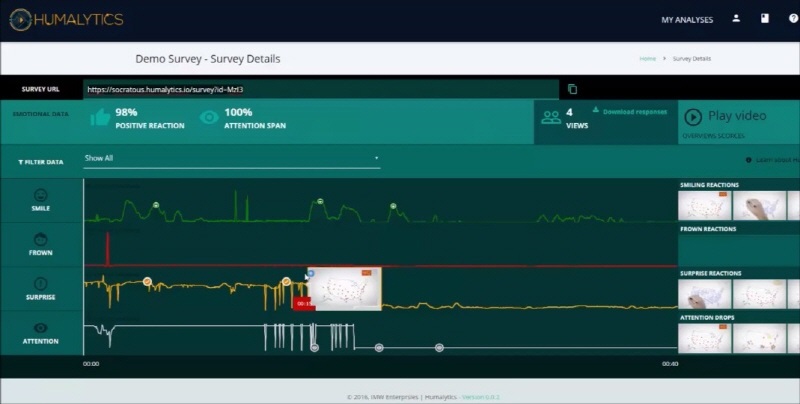Click 100% attention span value
The height and width of the screenshot is (404, 800).
tap(238, 112)
